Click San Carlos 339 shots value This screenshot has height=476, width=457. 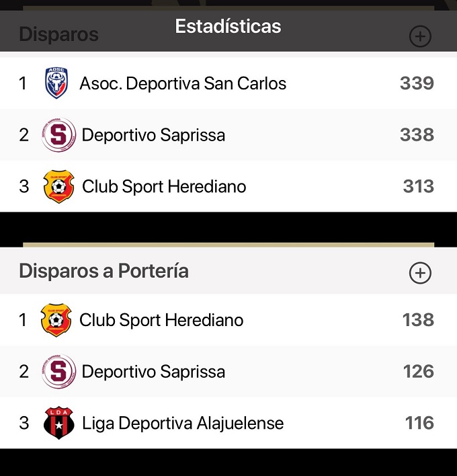tap(417, 83)
